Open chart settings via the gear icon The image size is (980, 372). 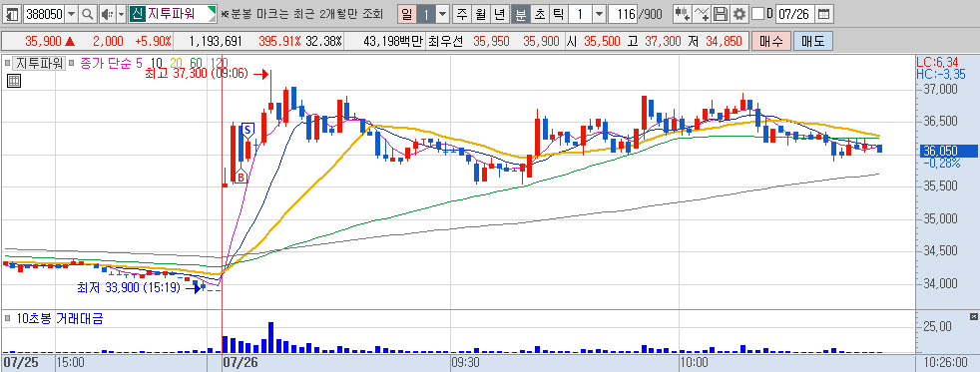[x=739, y=13]
